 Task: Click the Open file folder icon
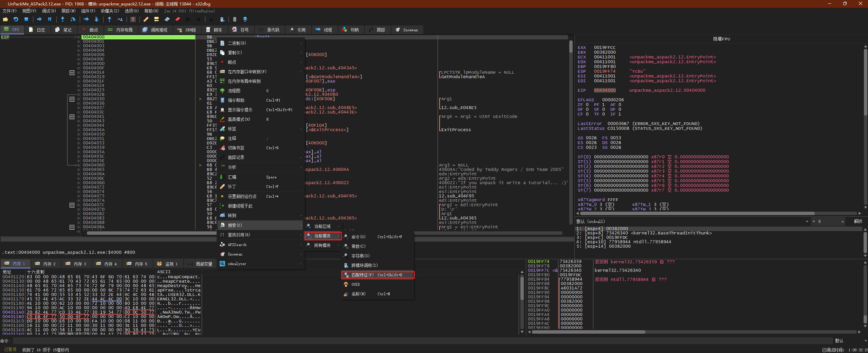coord(5,19)
